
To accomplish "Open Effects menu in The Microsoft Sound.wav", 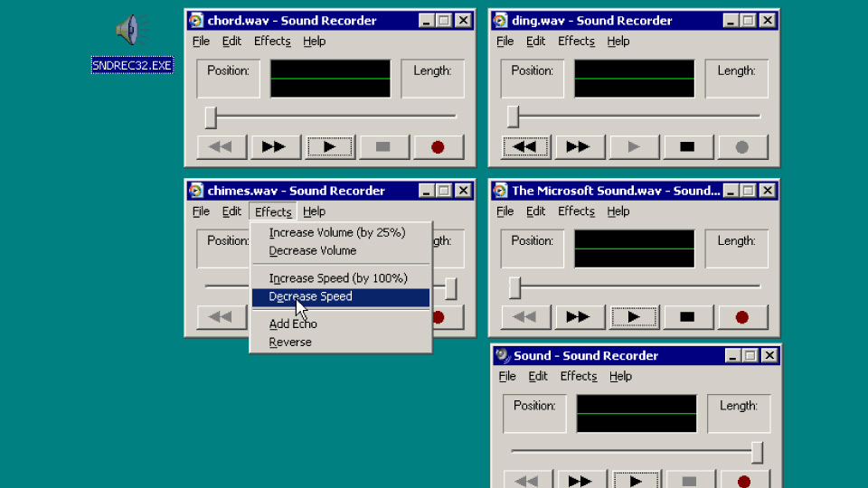I will coord(576,211).
